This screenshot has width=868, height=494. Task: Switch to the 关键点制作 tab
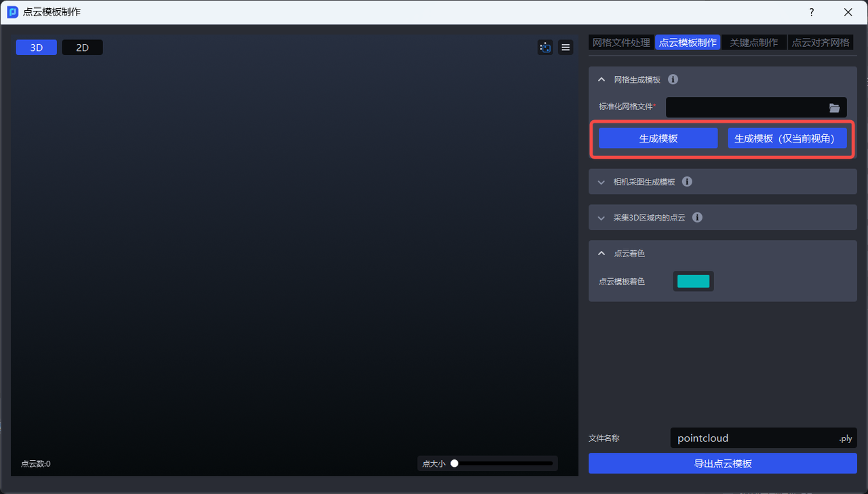point(753,43)
